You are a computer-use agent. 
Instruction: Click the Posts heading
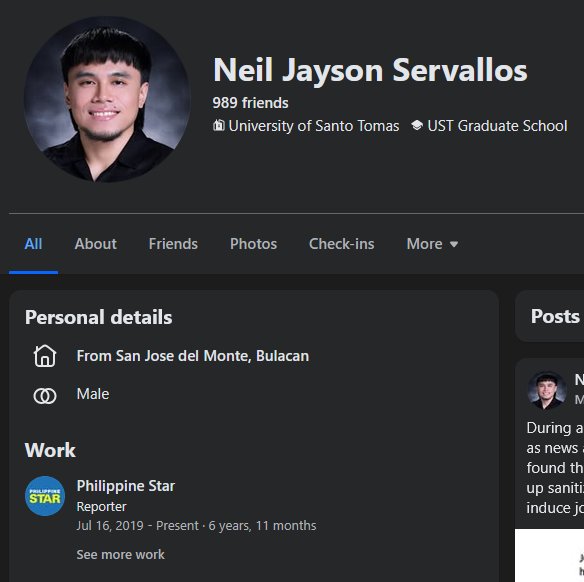coord(555,316)
